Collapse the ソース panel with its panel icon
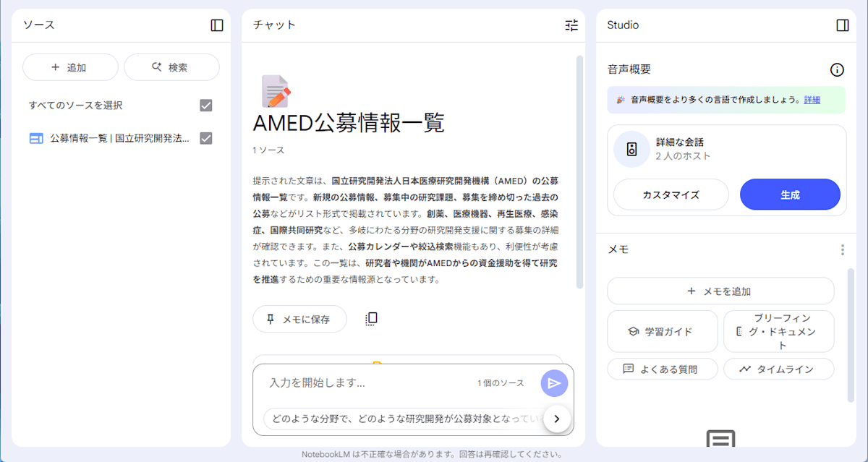 [x=217, y=25]
